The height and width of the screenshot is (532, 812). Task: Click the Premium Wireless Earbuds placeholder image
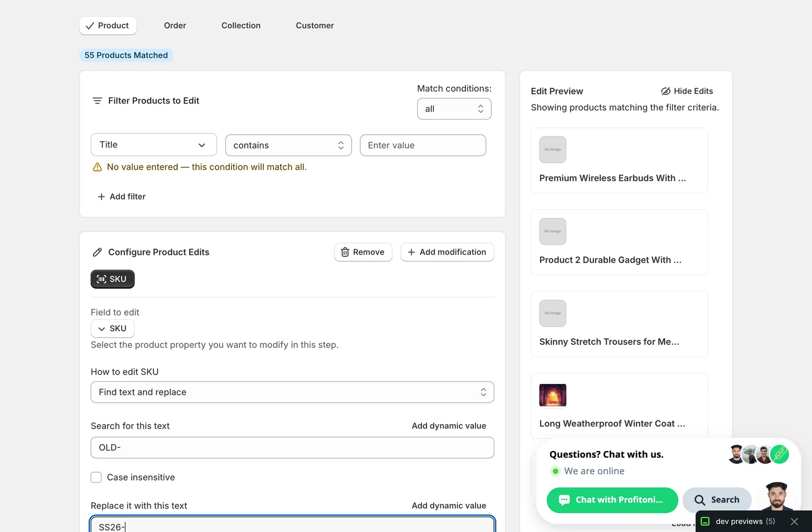point(553,150)
